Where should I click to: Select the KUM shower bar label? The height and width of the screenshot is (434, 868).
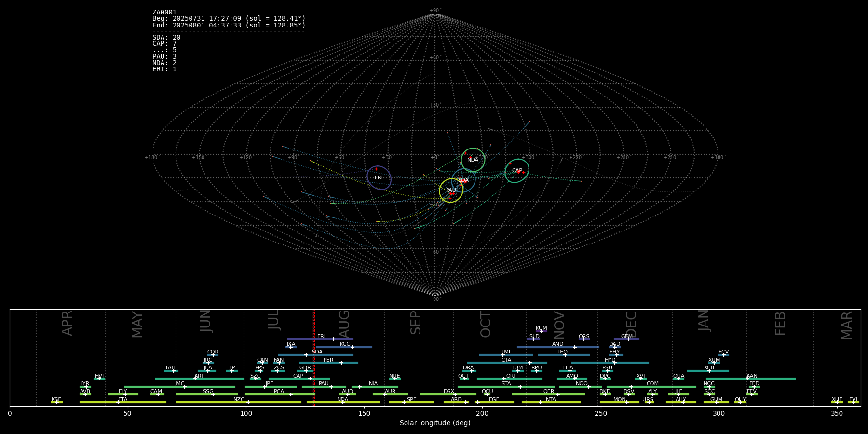542,328
